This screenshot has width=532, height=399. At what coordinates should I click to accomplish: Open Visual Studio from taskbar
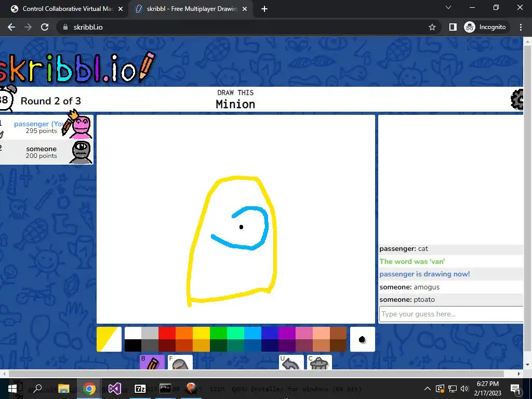coord(115,389)
